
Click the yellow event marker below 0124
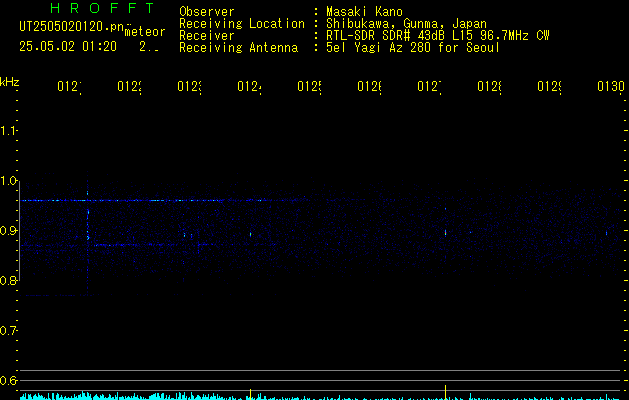(251, 394)
